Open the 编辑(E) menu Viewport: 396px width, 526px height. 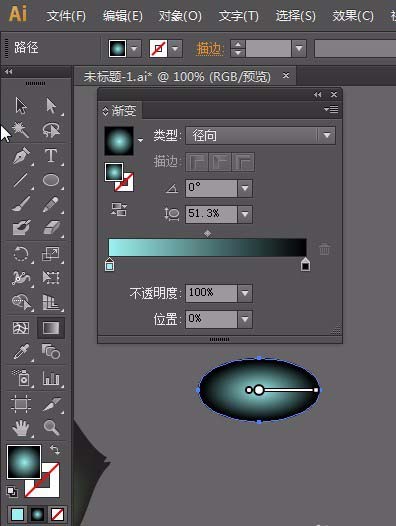(122, 16)
